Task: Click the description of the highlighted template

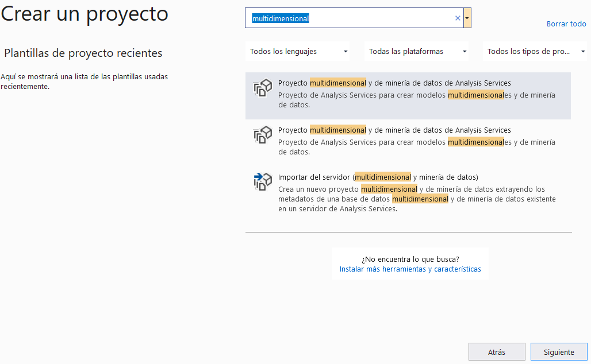Action: tap(416, 100)
